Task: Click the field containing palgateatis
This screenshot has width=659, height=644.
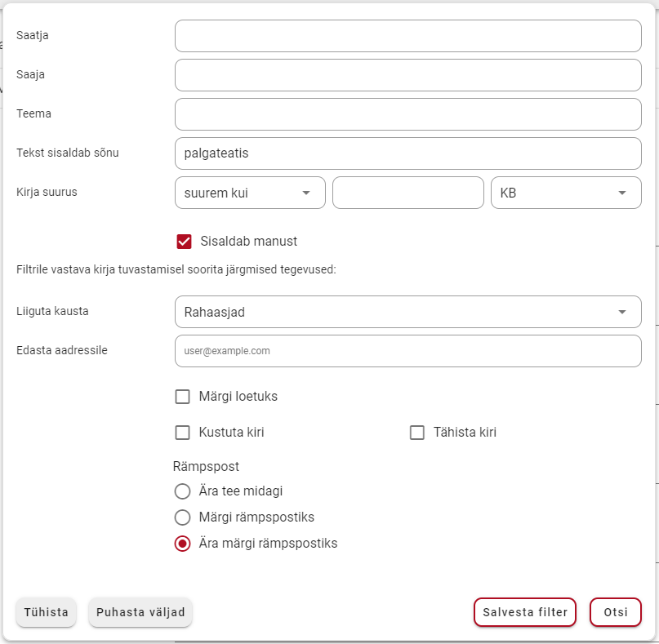Action: coord(407,153)
